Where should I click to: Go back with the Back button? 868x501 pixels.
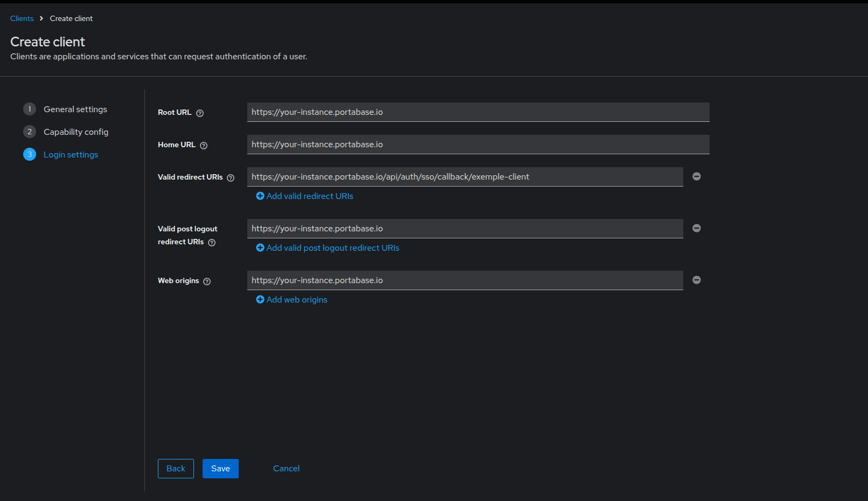click(176, 468)
